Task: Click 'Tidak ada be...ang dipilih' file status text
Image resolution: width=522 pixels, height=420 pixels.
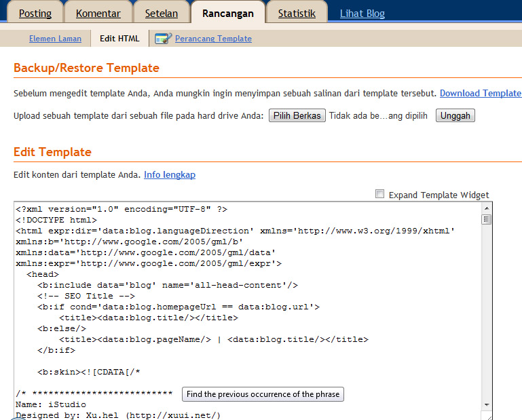Action: click(378, 116)
